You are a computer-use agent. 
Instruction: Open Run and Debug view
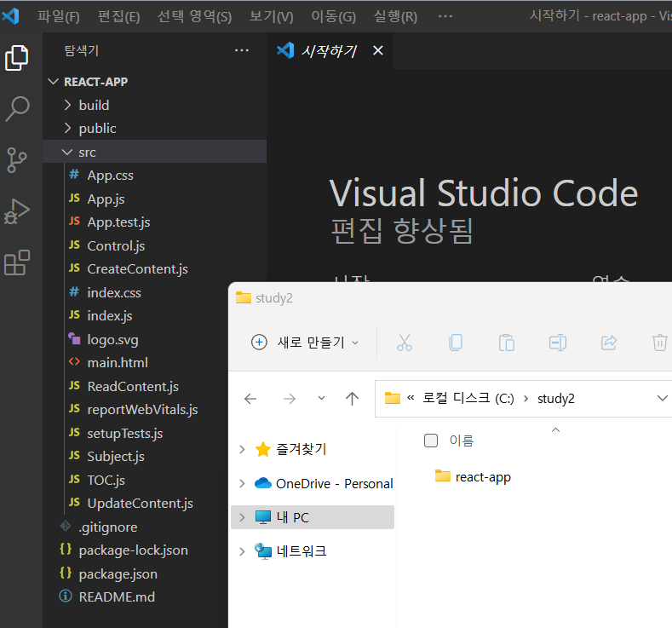(17, 211)
